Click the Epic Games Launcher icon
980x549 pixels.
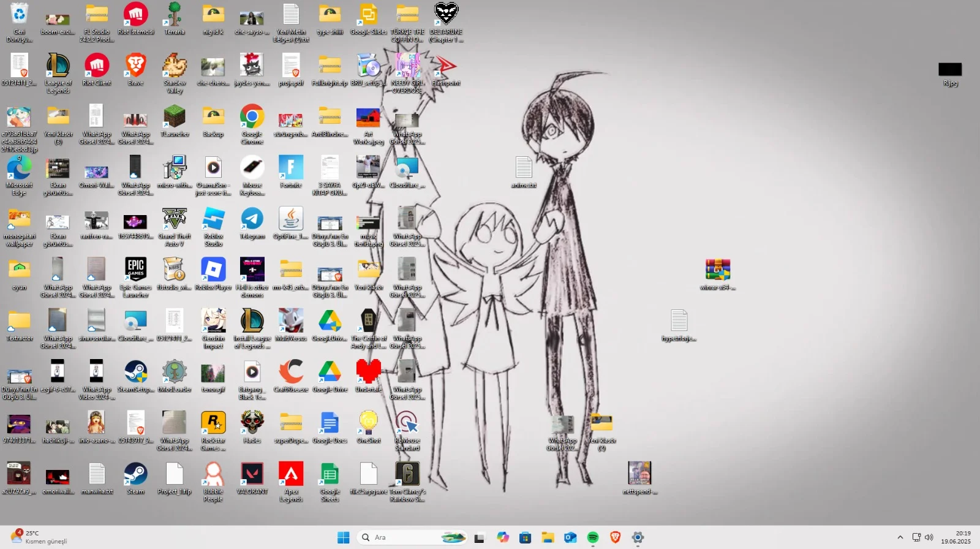[x=135, y=270]
